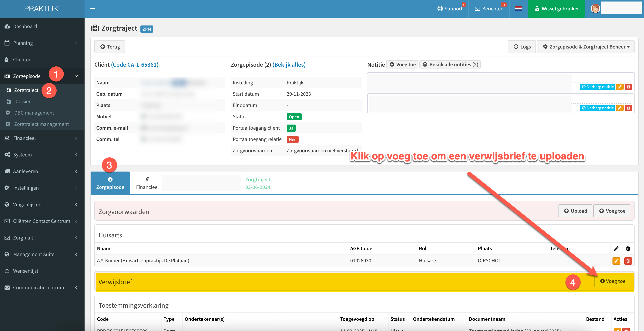Toggle the hamburger sidebar menu

(92, 9)
